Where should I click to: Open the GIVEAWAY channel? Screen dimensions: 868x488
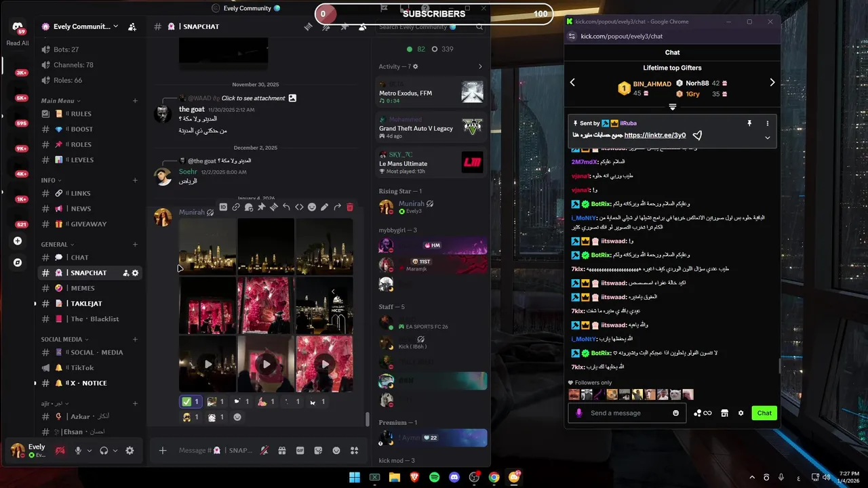point(88,224)
